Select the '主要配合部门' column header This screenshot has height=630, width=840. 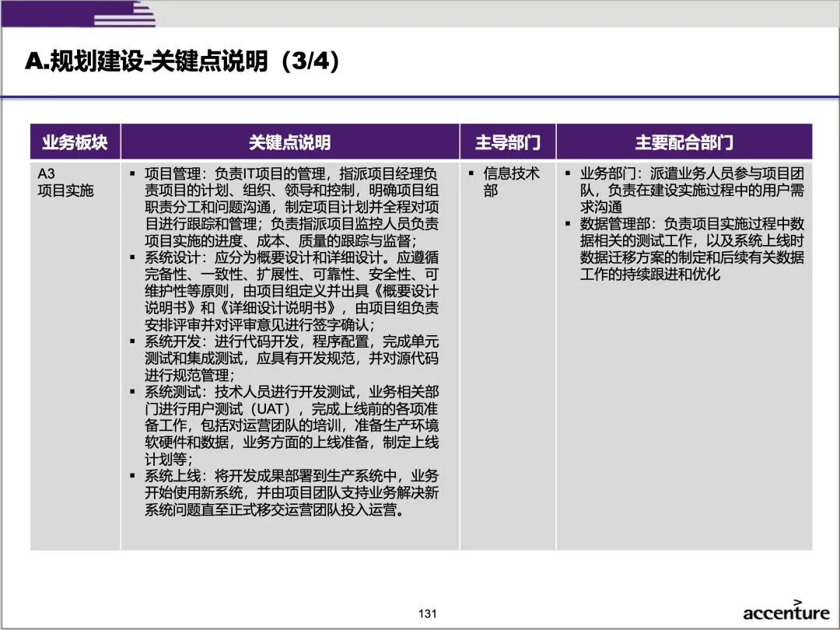pos(684,142)
